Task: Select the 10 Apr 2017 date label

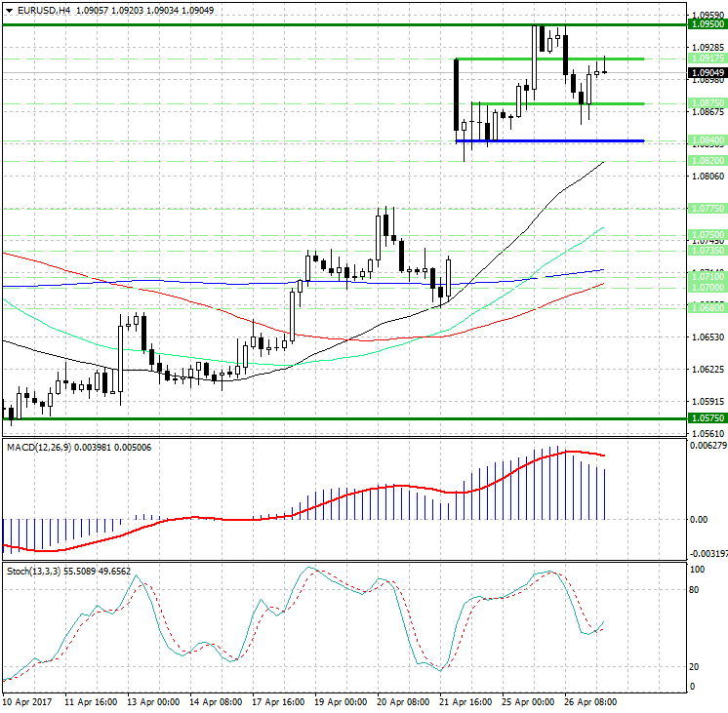Action: [x=27, y=702]
